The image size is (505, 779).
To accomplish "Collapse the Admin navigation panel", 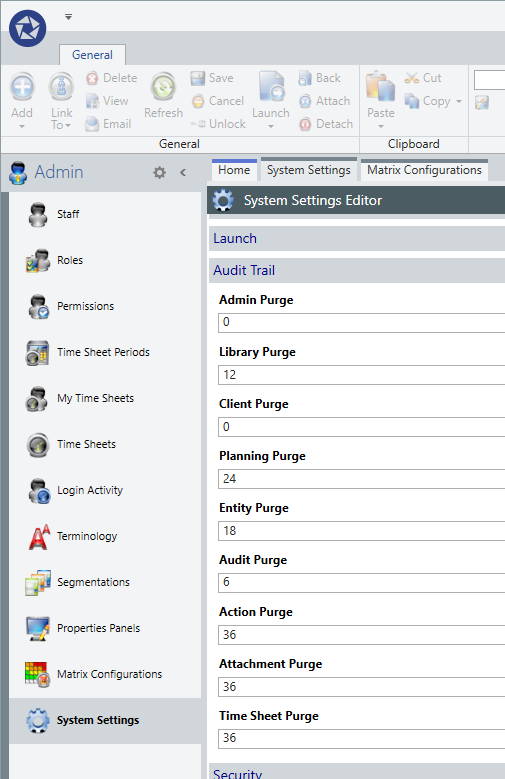I will point(183,172).
